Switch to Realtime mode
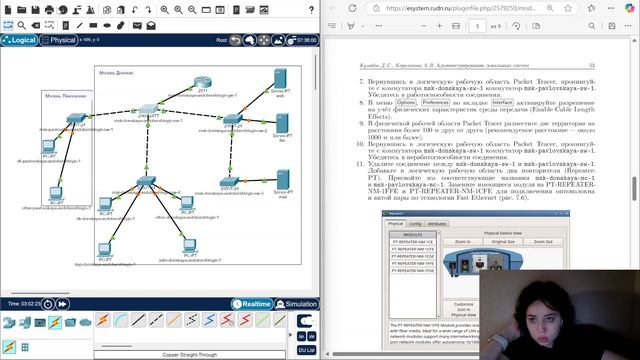The width and height of the screenshot is (640, 360). point(251,304)
